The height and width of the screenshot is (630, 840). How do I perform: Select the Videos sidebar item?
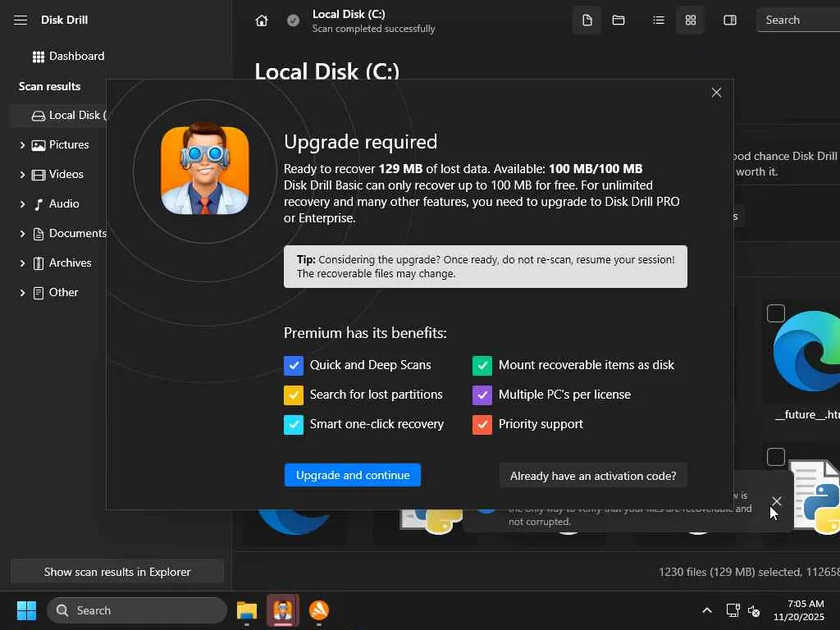[66, 174]
